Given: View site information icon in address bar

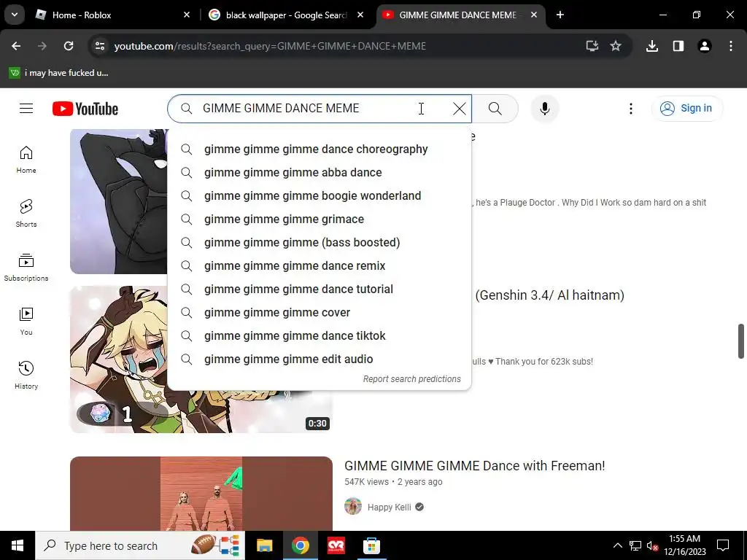Looking at the screenshot, I should [x=100, y=46].
